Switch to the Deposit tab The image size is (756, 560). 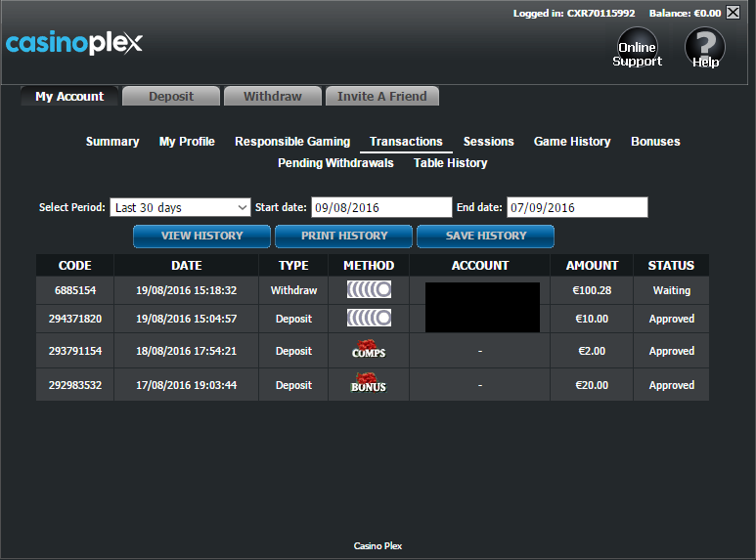171,97
